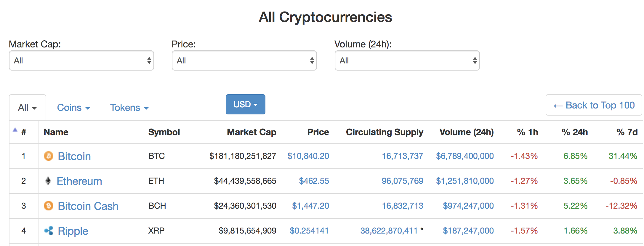The image size is (644, 246).
Task: Click the Bitcoin coin logo icon
Action: pos(49,156)
